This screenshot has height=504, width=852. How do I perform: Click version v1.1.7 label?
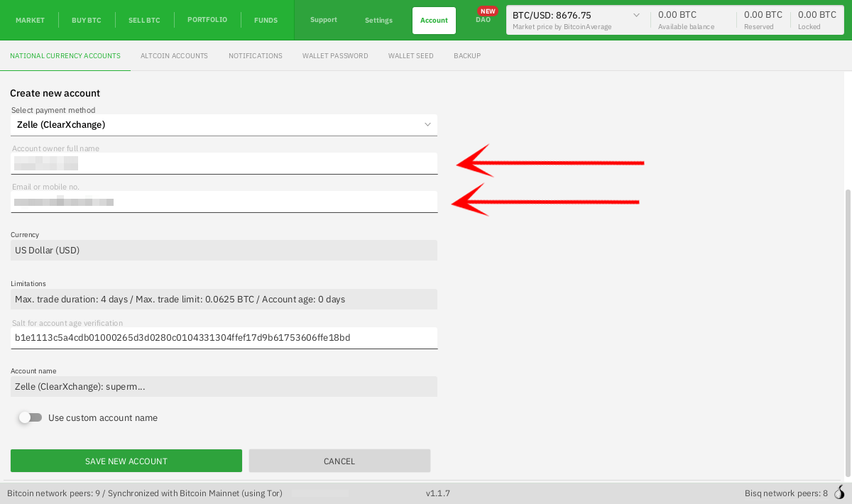pos(438,493)
